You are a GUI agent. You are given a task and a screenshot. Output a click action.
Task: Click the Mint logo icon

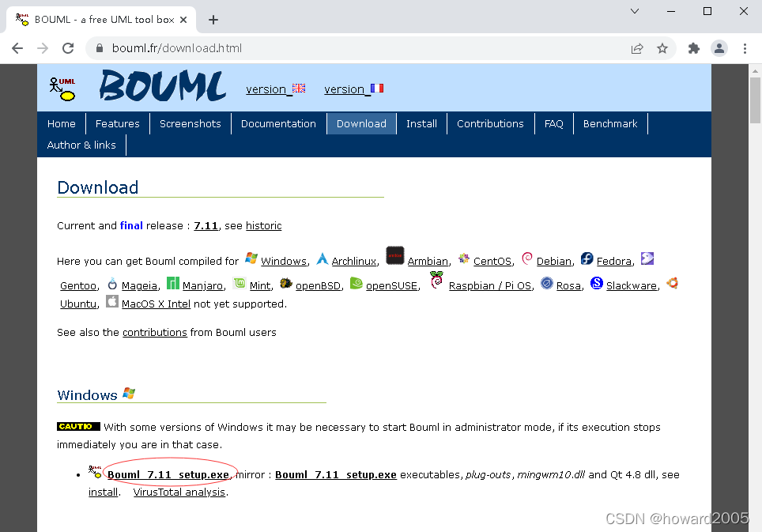(239, 283)
